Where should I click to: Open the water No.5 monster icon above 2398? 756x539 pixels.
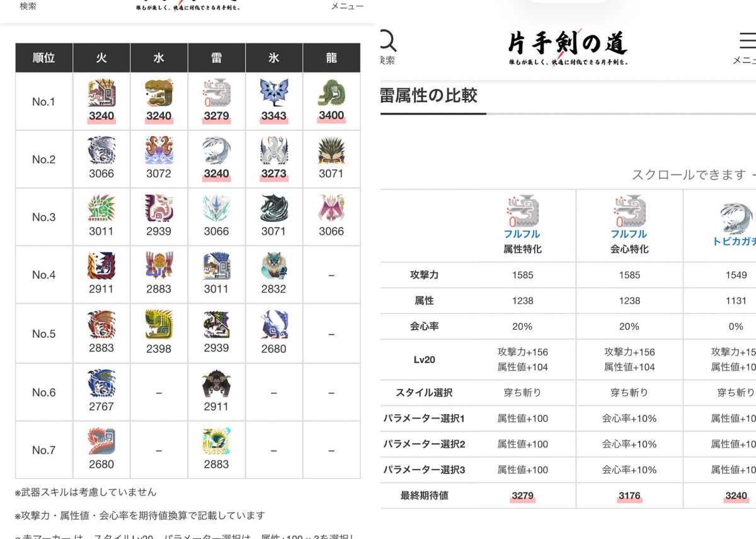[159, 325]
